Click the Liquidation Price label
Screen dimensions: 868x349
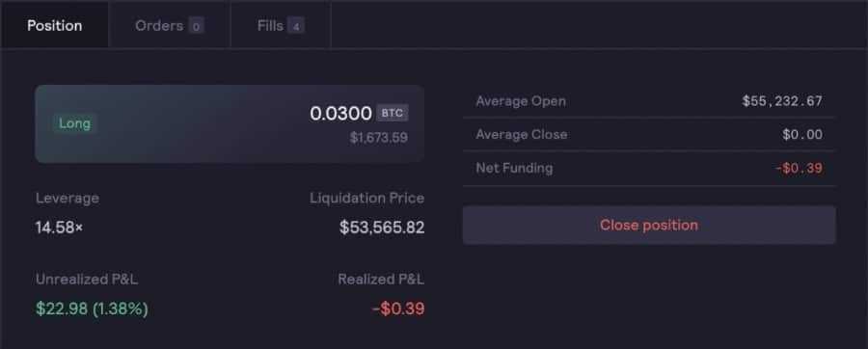(x=367, y=198)
